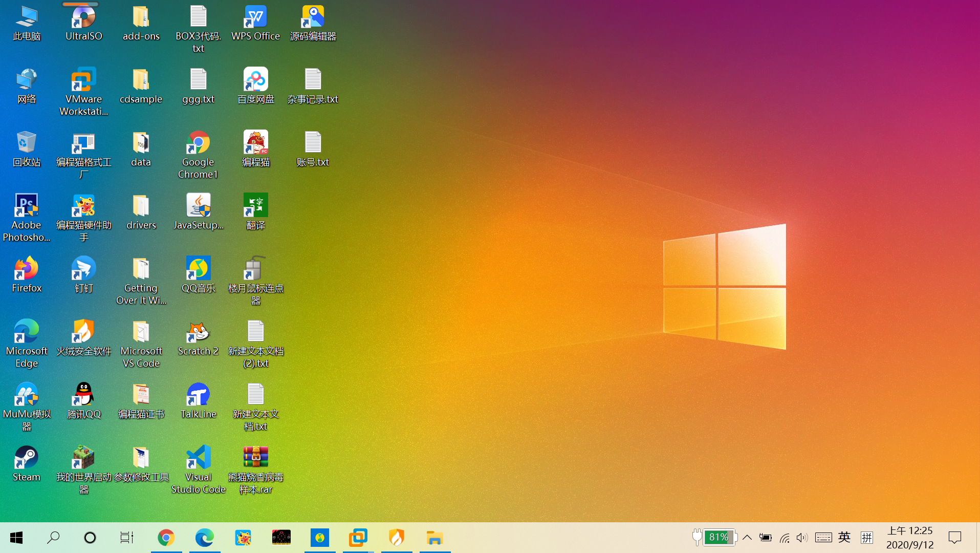Select the 编程猫 desktop shortcut
The height and width of the screenshot is (553, 980).
[256, 149]
